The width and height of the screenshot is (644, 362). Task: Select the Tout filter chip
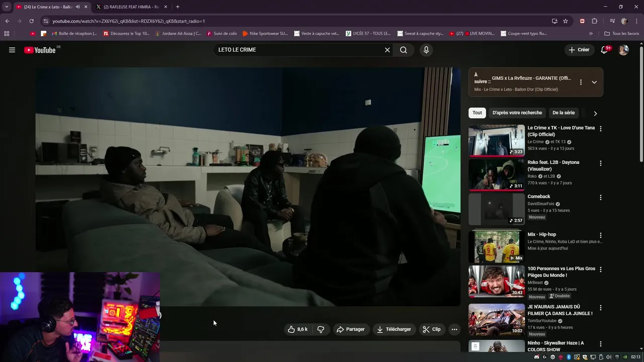[x=477, y=113]
